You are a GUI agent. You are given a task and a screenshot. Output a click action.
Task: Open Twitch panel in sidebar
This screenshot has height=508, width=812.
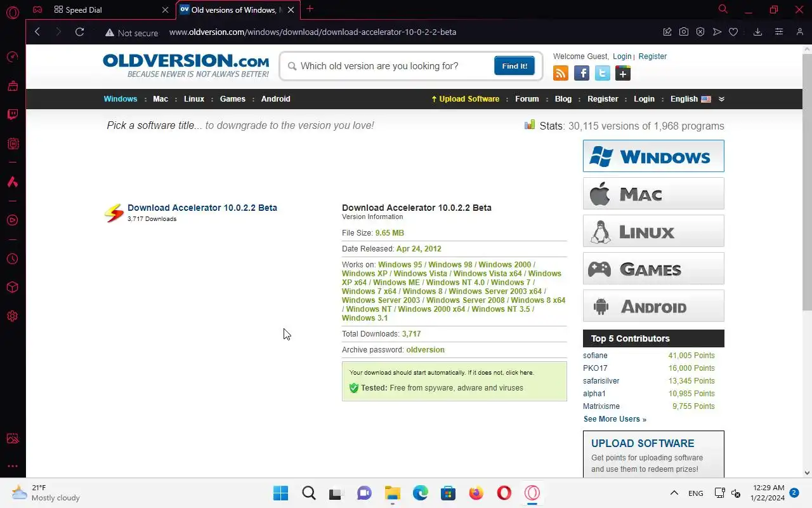13,115
